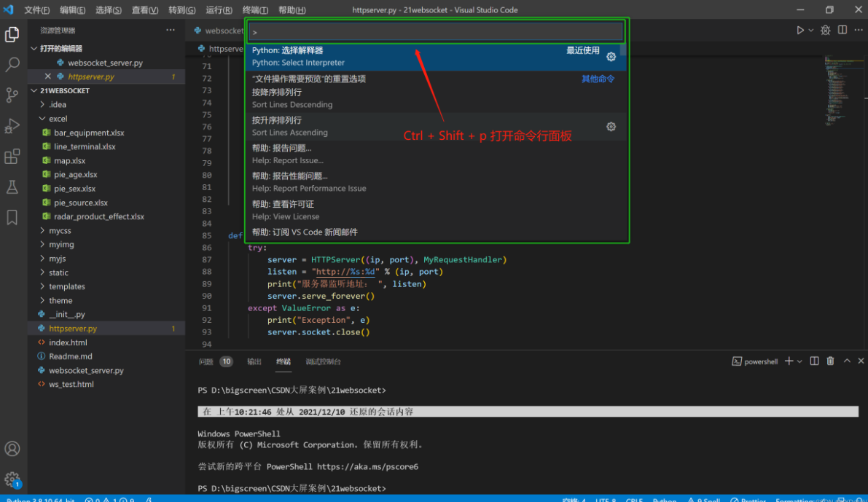Open the Help (帮助) menu
868x502 pixels.
click(x=292, y=10)
